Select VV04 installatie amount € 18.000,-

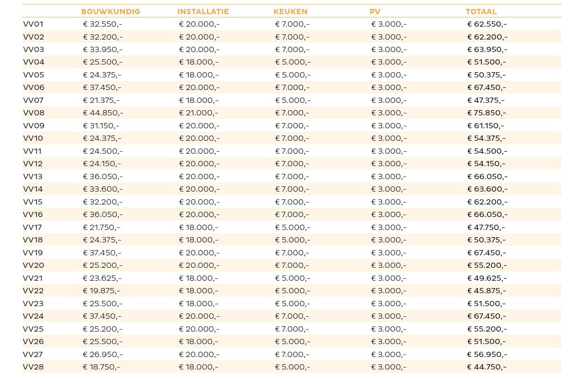[199, 62]
